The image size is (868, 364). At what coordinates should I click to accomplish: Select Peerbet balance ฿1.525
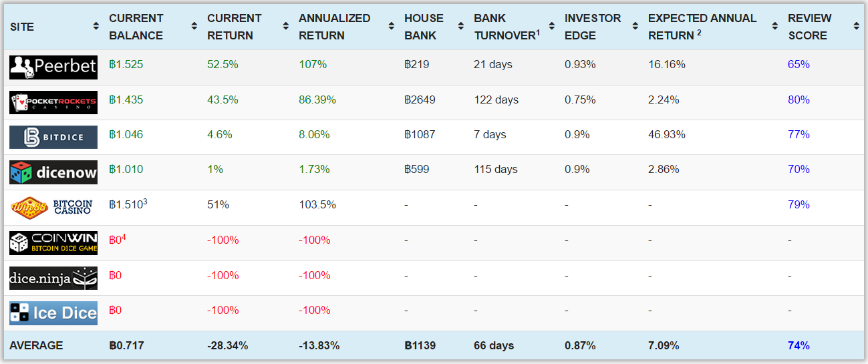[x=126, y=65]
